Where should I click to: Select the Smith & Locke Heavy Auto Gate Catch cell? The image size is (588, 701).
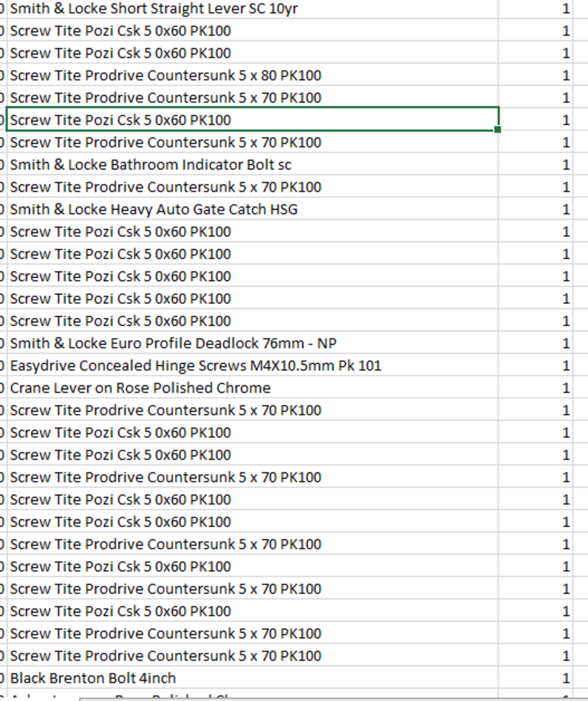(x=252, y=209)
